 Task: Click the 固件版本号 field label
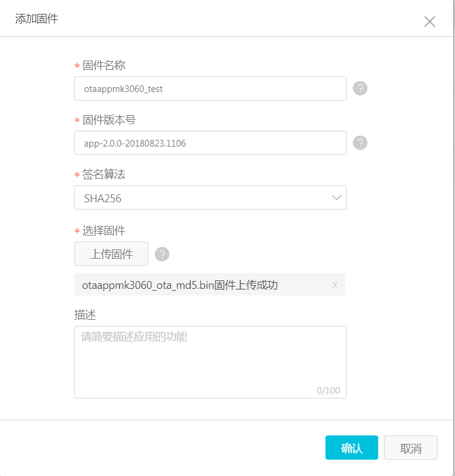click(x=109, y=120)
